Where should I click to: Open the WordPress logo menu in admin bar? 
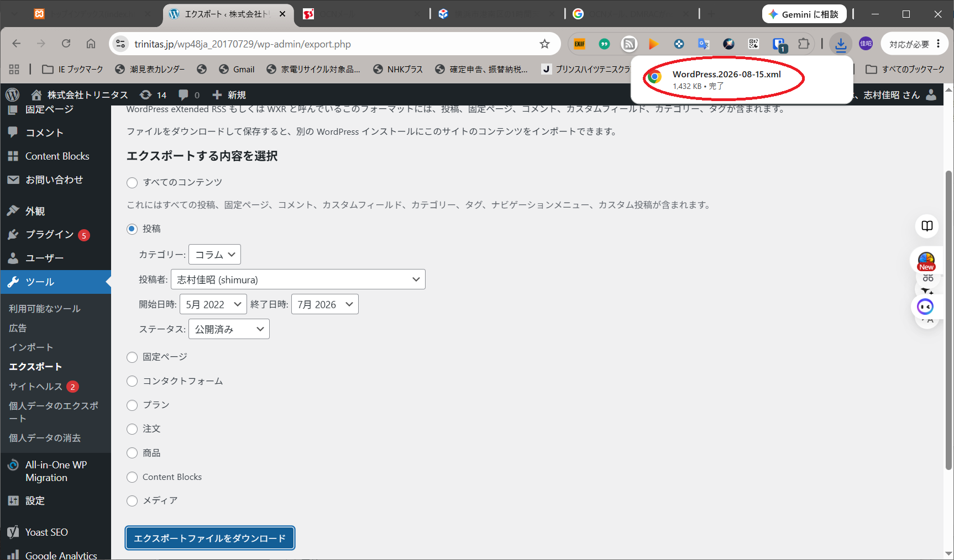12,94
